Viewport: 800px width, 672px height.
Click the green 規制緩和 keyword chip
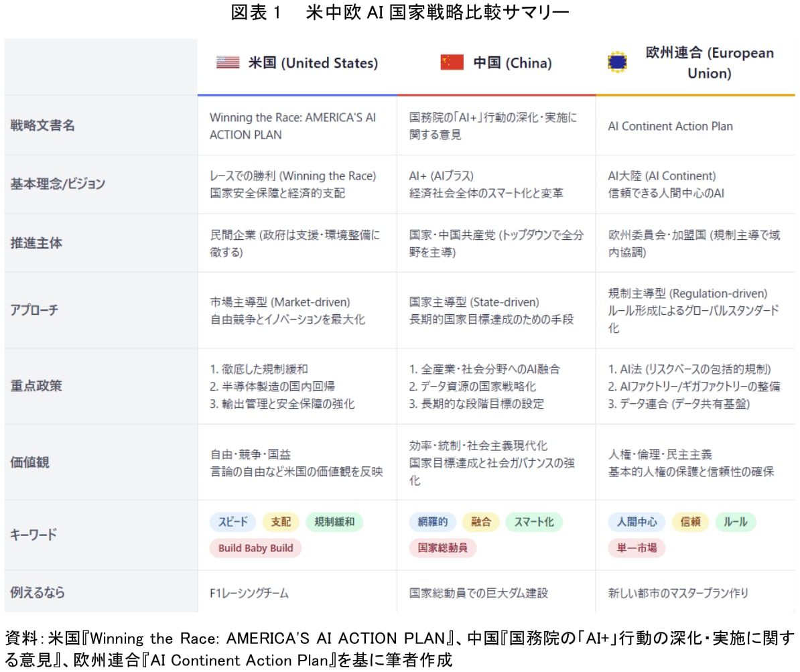tap(334, 522)
